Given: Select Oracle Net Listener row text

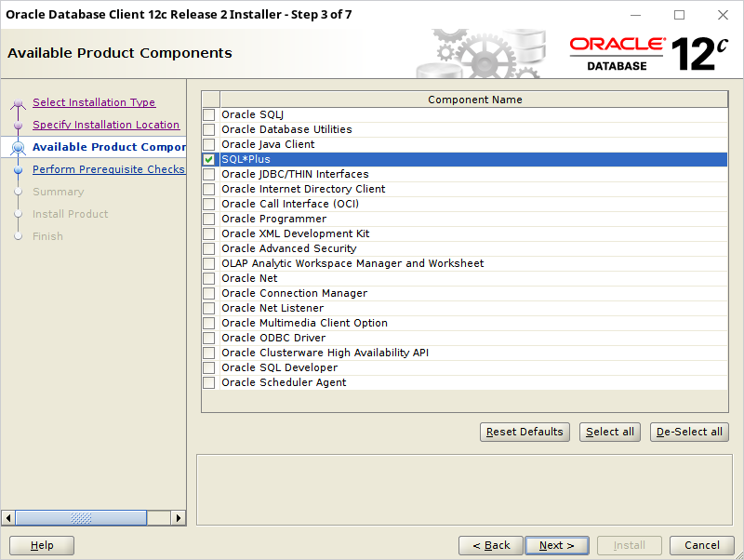Looking at the screenshot, I should point(272,308).
